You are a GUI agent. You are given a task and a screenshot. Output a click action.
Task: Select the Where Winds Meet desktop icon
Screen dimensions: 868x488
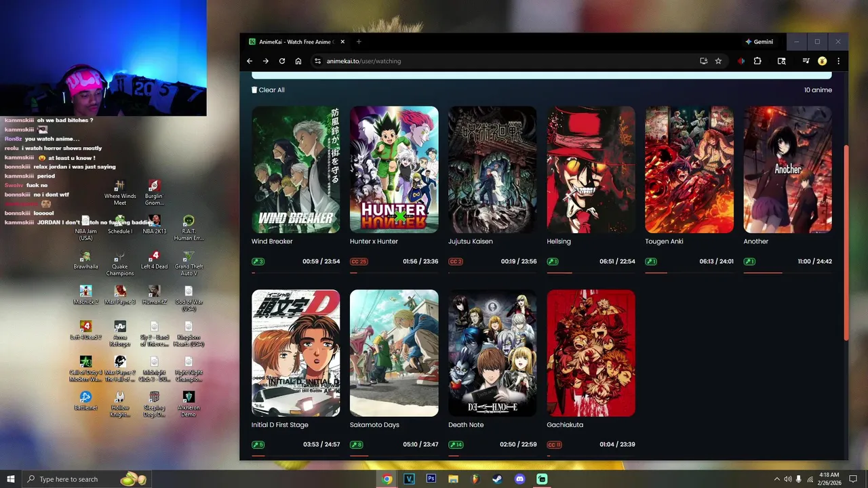(x=120, y=192)
